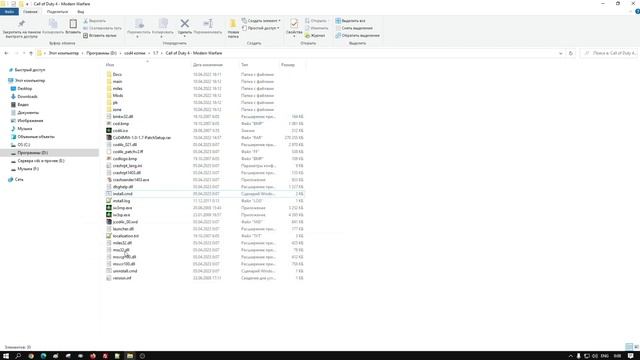Open Документы in the navigation pane
640x360 pixels.
click(28, 113)
